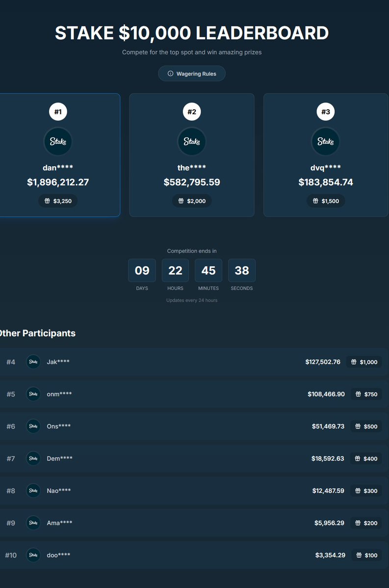
Task: Click the countdown days box showing 09
Action: (x=142, y=270)
